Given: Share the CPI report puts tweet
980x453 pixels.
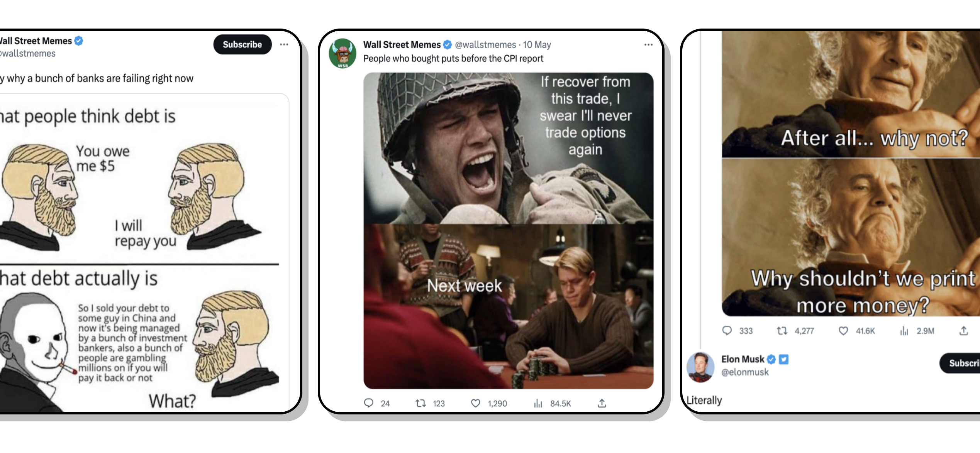Looking at the screenshot, I should pyautogui.click(x=602, y=403).
